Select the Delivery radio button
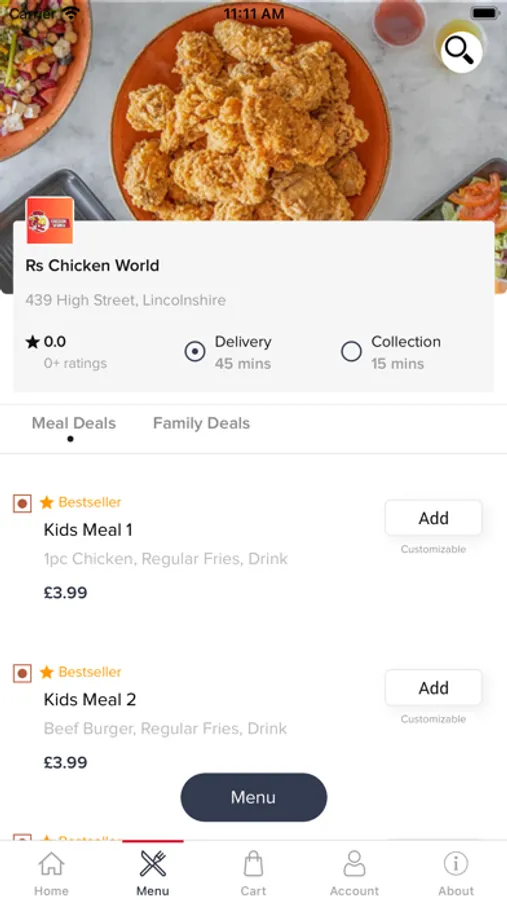507x900 pixels. (x=195, y=351)
